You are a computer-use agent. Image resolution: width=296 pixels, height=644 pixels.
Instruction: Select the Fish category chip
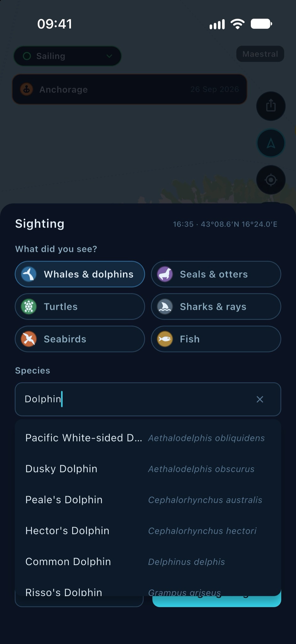click(216, 339)
